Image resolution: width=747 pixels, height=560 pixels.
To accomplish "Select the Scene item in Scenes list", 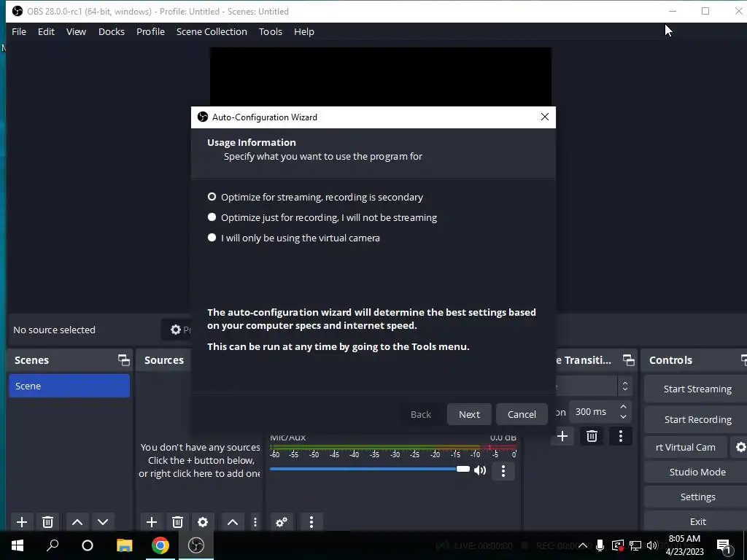I will (69, 386).
